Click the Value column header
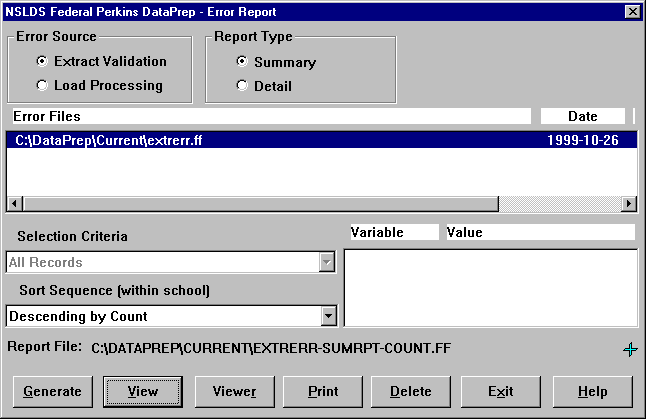 541,232
